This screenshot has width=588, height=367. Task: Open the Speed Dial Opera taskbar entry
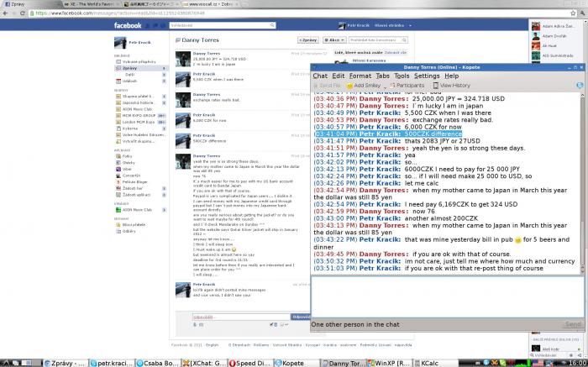pos(249,363)
